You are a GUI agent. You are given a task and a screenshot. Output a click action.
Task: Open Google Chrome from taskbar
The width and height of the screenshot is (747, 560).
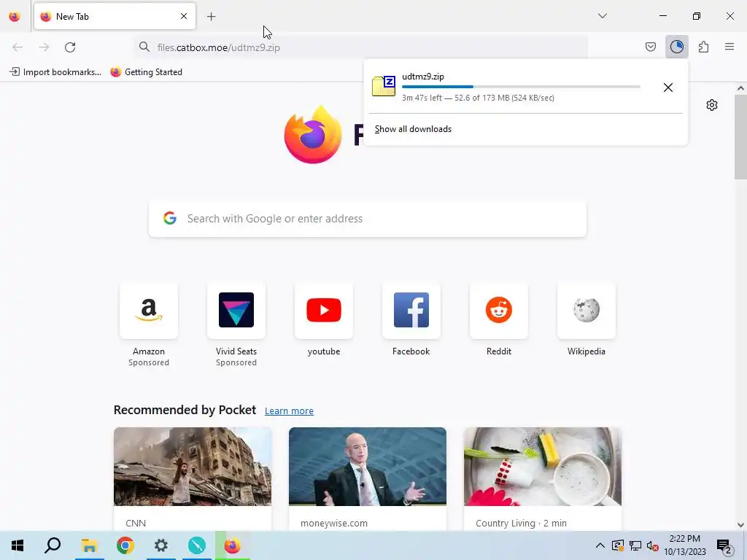tap(125, 545)
